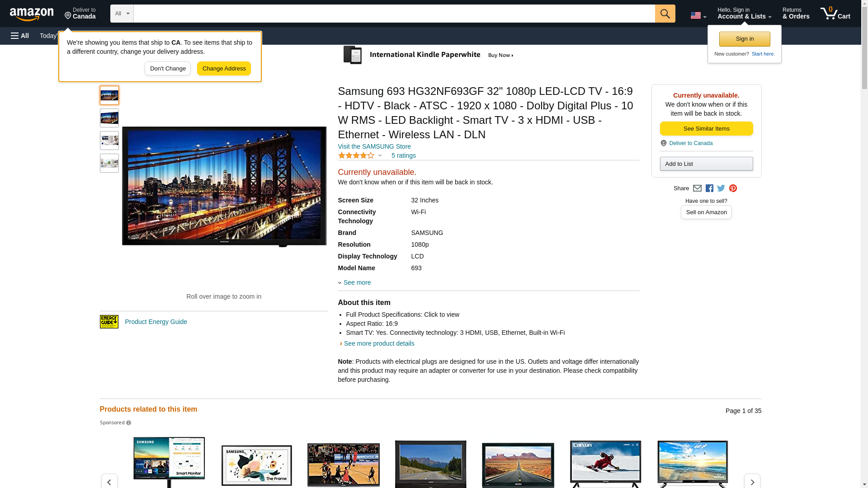
Task: Open the Energy Guide label icon
Action: pos(109,322)
